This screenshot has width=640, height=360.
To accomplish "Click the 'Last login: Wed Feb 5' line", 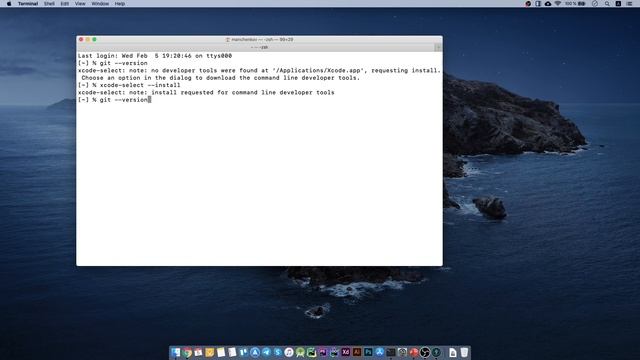I will pos(155,56).
